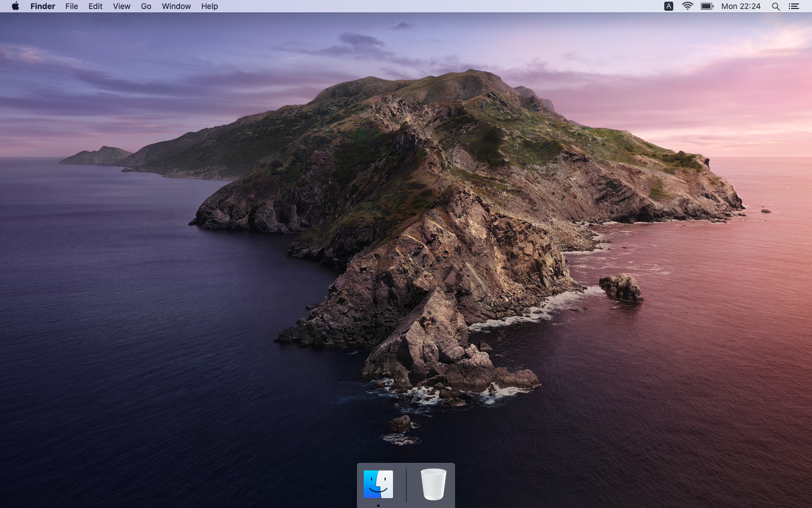Open the View menu
This screenshot has height=508, width=812.
(121, 6)
